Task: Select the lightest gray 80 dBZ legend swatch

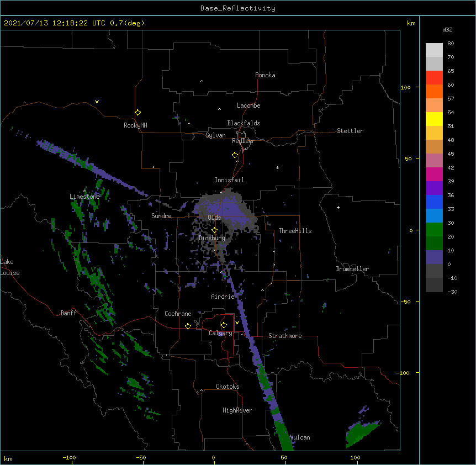Action: [x=434, y=50]
